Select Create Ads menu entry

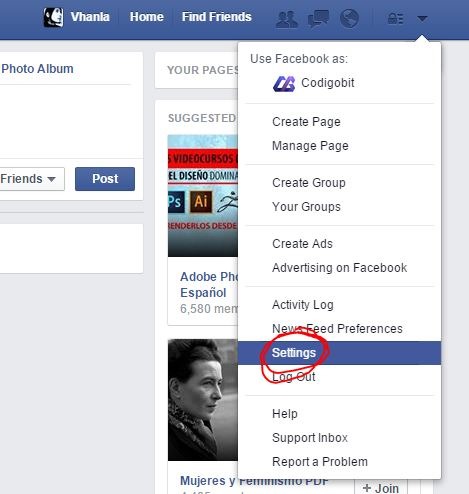pos(302,244)
